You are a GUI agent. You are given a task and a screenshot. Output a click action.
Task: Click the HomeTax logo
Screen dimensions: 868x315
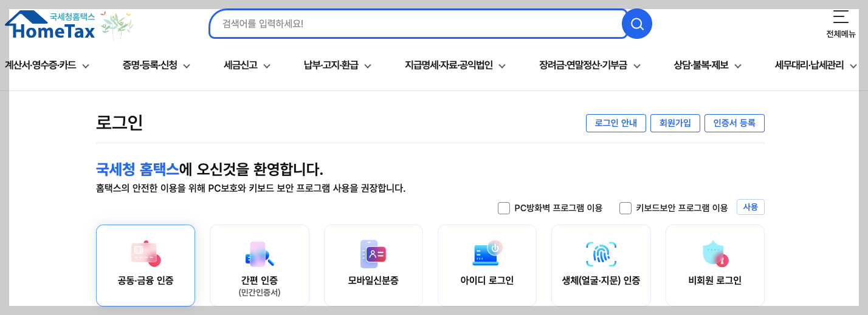tap(50, 25)
